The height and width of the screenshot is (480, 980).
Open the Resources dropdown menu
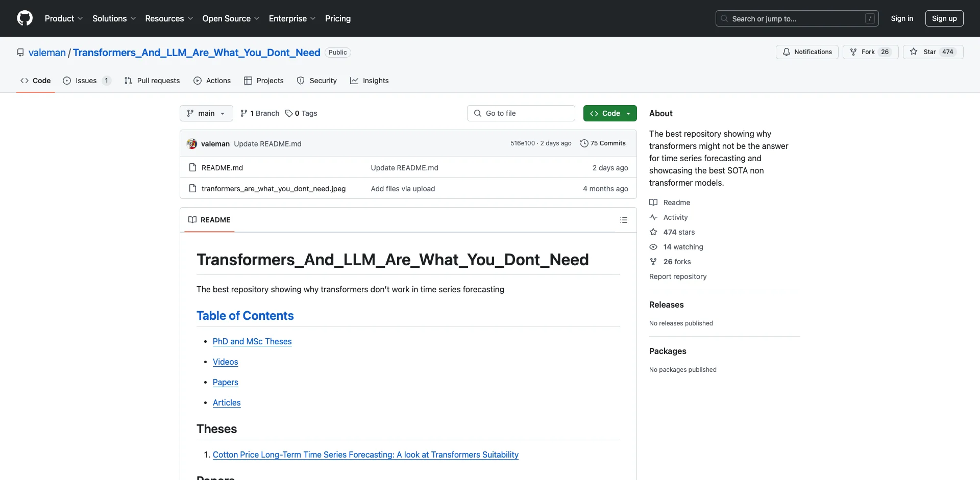169,18
